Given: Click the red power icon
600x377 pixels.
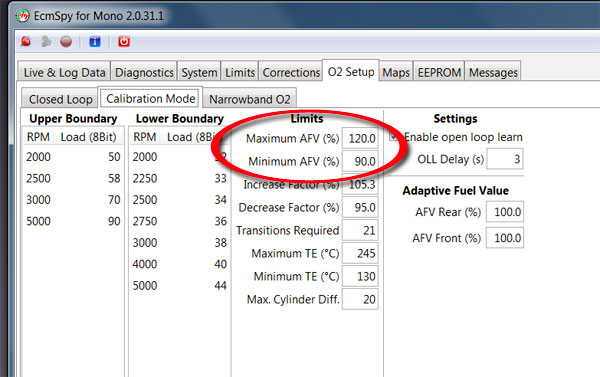Looking at the screenshot, I should pos(124,41).
